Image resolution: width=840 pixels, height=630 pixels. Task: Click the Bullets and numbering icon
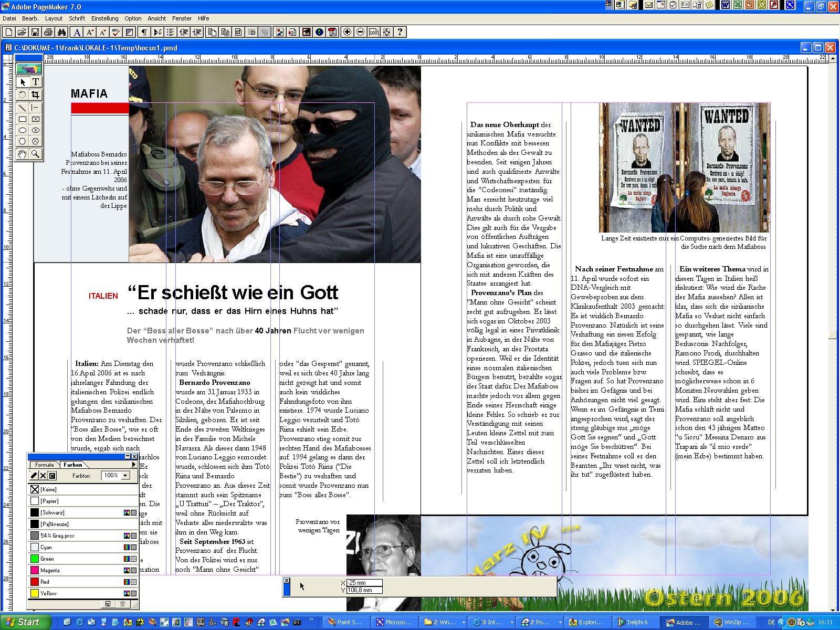click(170, 32)
